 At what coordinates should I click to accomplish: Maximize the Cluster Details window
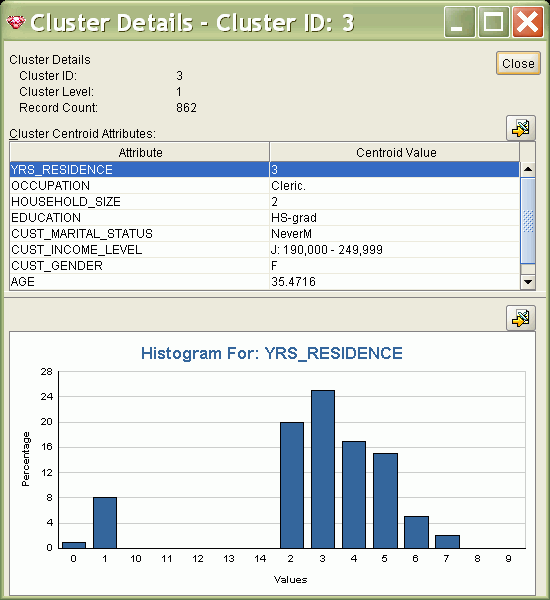493,22
